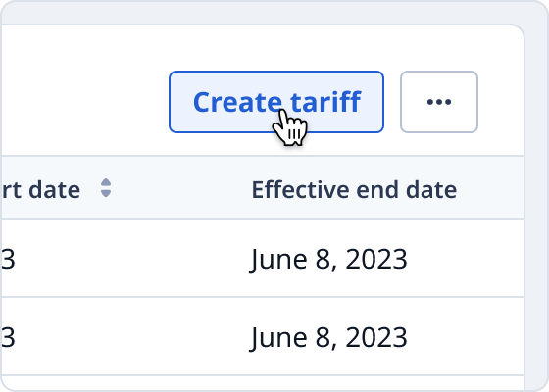Click the Create tariff button
Viewport: 549px width, 392px height.
coord(276,102)
